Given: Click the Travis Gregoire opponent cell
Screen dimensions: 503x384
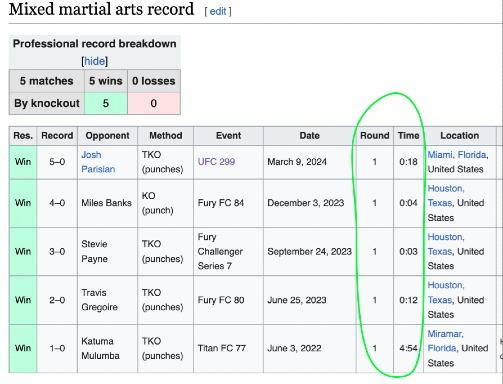Looking at the screenshot, I should [x=107, y=300].
